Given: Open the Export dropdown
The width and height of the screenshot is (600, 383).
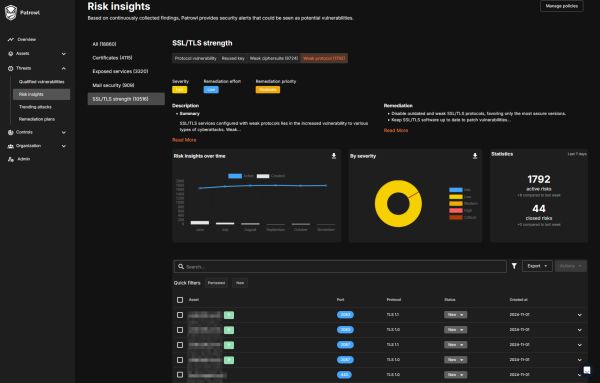Looking at the screenshot, I should [537, 266].
